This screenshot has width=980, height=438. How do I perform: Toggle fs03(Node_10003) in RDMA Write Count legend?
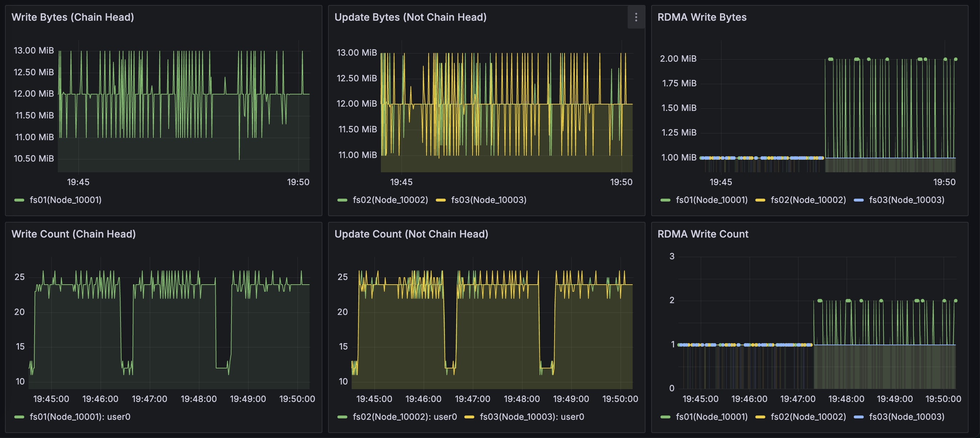coord(907,417)
